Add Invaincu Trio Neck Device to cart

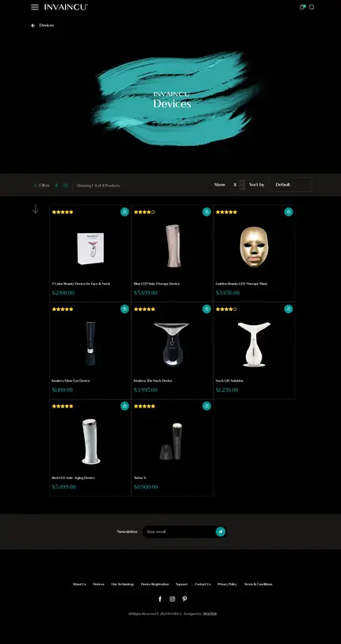click(207, 309)
